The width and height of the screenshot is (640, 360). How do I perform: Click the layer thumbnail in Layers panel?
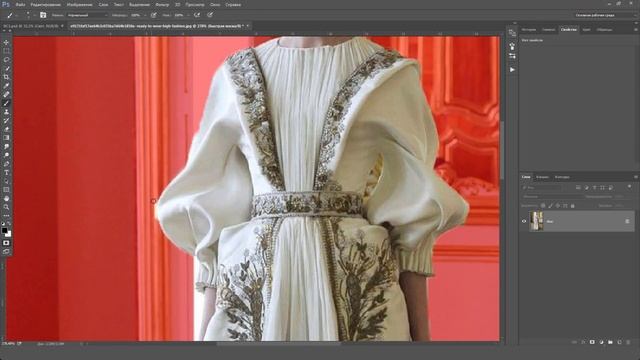(536, 221)
